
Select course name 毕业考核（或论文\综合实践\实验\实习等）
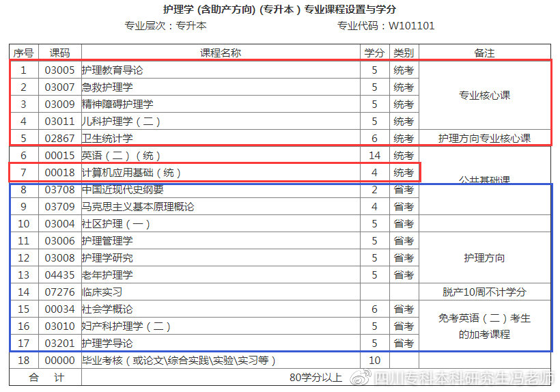178,360
